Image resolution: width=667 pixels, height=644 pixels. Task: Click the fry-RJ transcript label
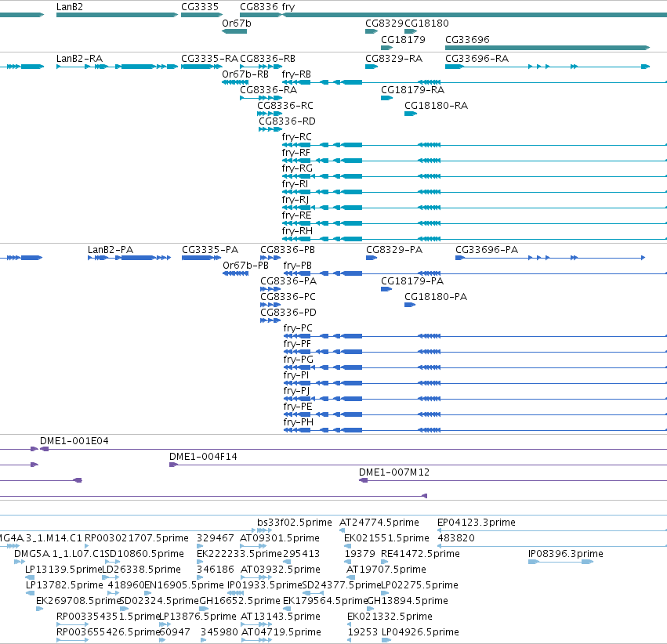295,200
